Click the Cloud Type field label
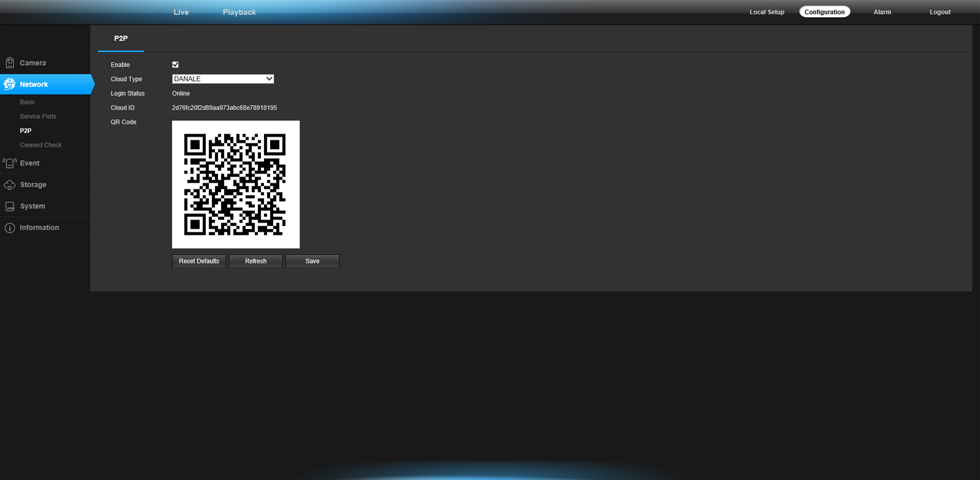The height and width of the screenshot is (480, 980). (x=126, y=79)
